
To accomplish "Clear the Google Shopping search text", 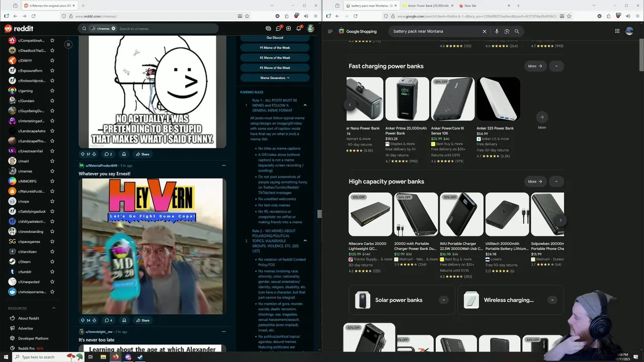I will point(485,31).
